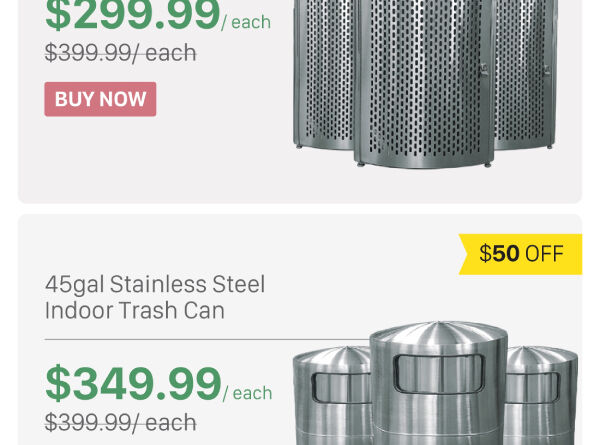
Task: Click the gap between the two product cards
Action: (300, 209)
